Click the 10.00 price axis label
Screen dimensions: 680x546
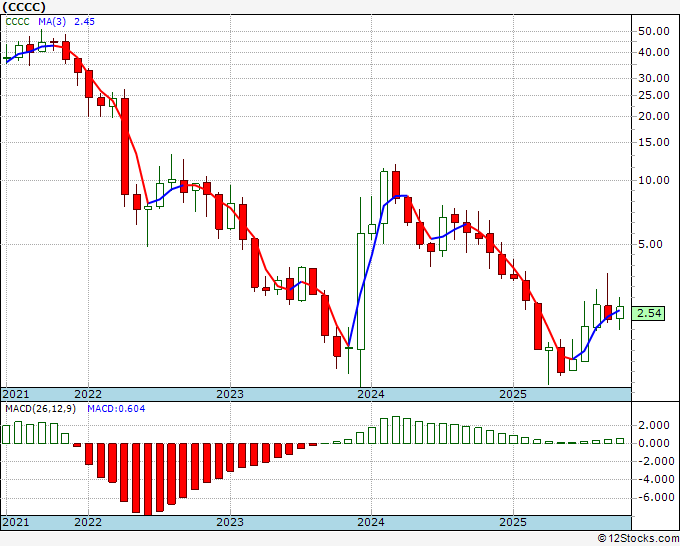click(x=654, y=180)
